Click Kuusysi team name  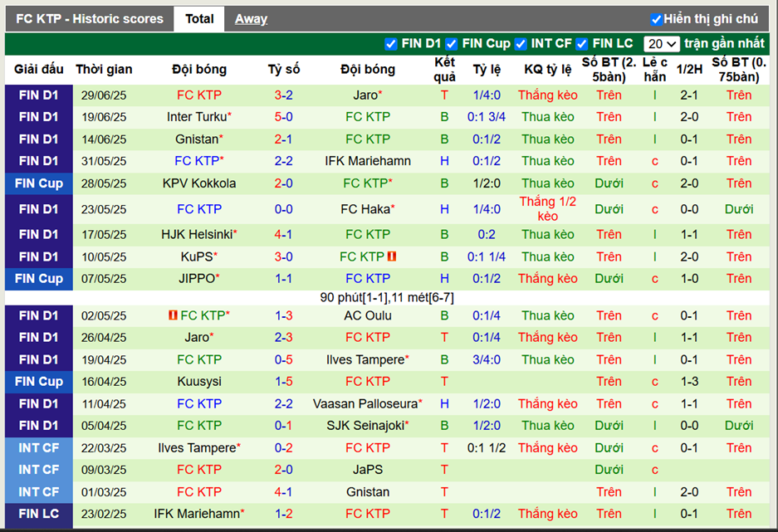[199, 382]
